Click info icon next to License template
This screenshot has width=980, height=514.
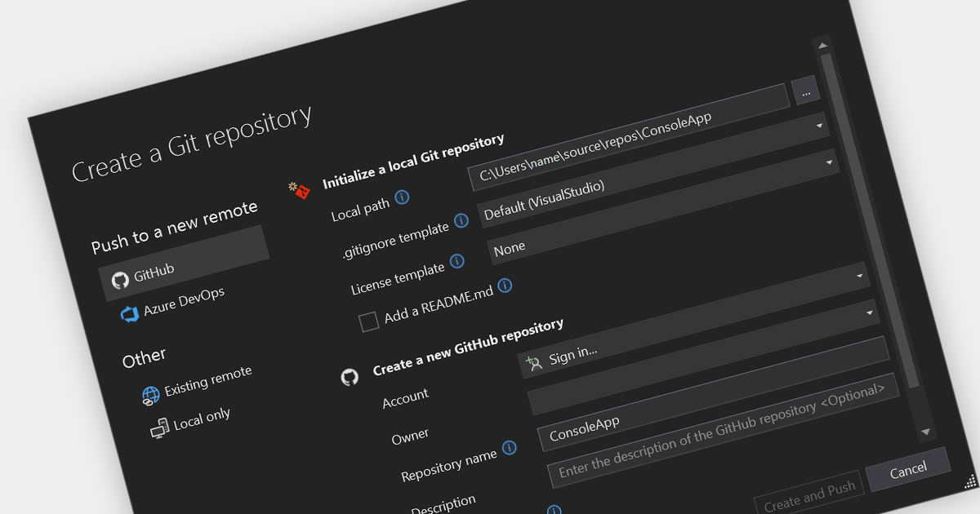click(x=457, y=261)
